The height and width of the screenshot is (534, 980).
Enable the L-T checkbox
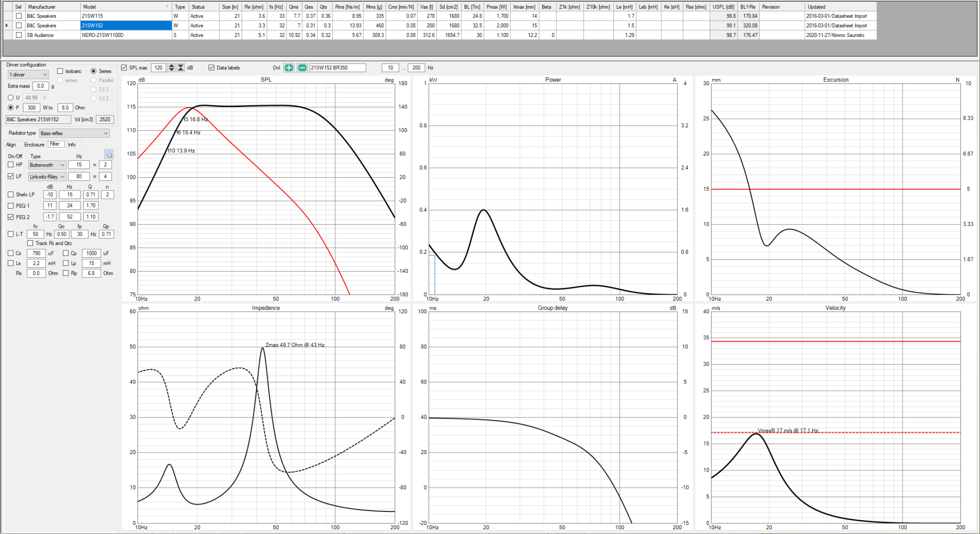(11, 234)
